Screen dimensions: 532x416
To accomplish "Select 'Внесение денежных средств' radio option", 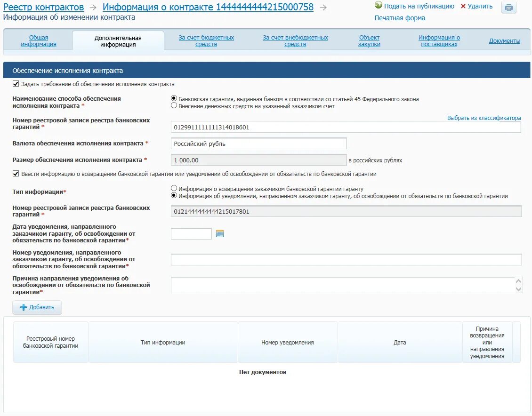I will (x=174, y=105).
